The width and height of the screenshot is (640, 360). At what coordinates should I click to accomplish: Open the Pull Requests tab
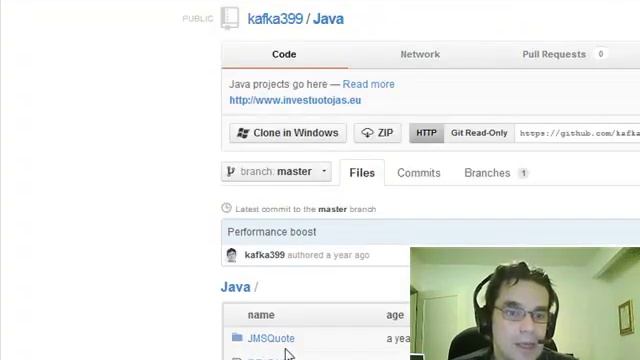click(554, 54)
